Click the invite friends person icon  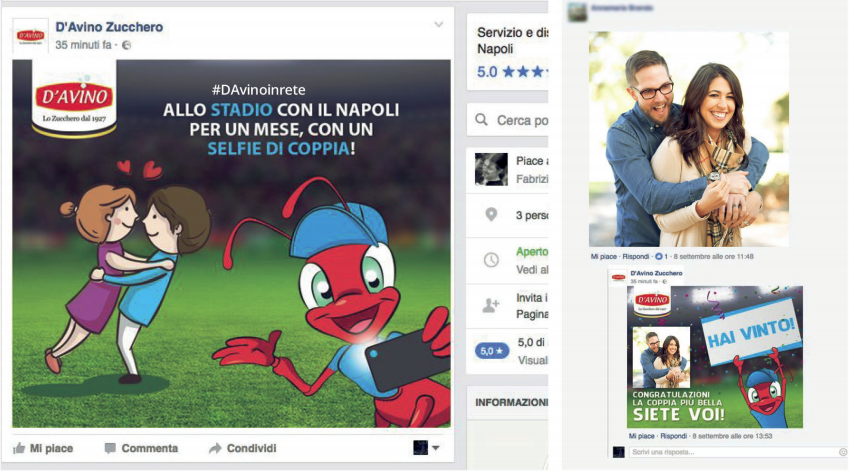(x=491, y=305)
